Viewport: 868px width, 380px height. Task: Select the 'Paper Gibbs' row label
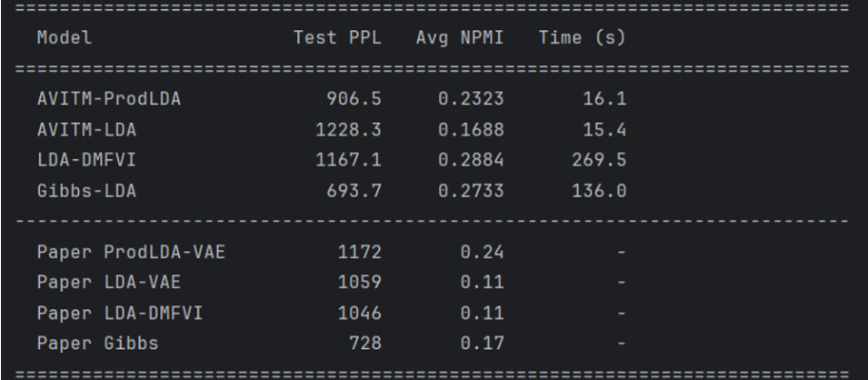pos(97,344)
